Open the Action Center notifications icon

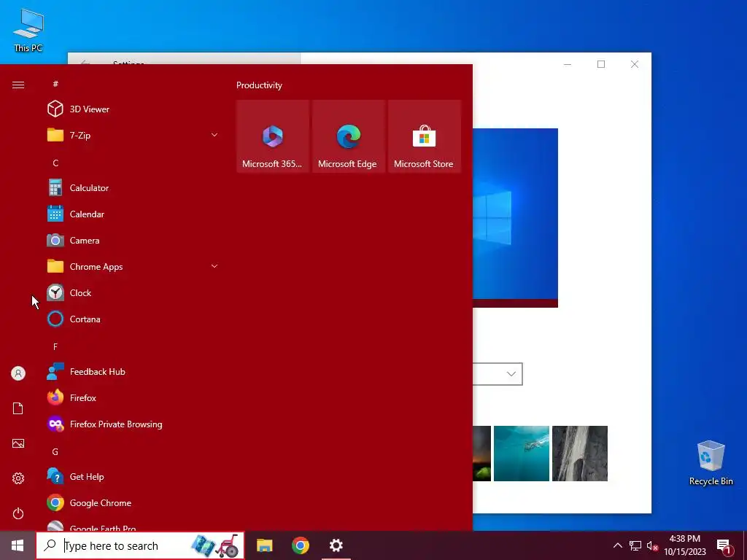pyautogui.click(x=724, y=545)
